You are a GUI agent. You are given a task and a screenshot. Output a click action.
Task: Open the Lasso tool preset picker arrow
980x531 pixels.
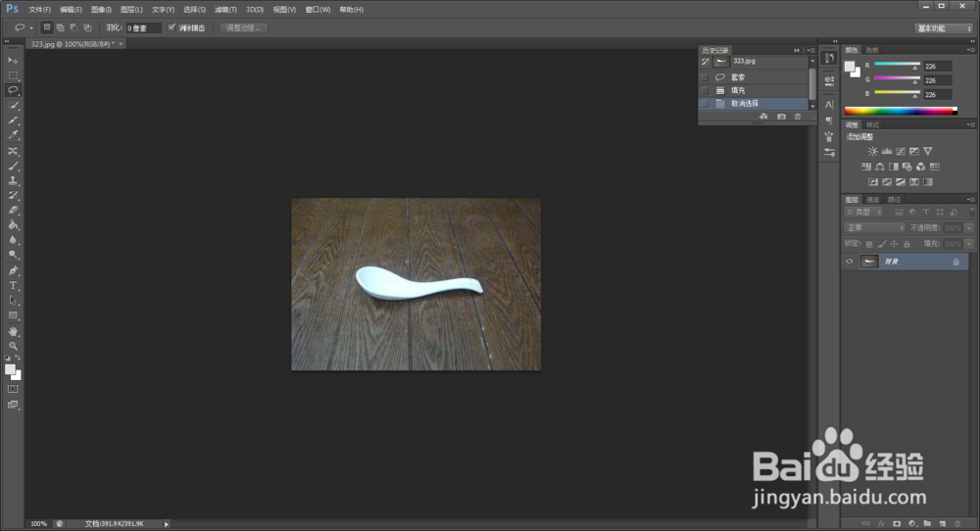31,28
